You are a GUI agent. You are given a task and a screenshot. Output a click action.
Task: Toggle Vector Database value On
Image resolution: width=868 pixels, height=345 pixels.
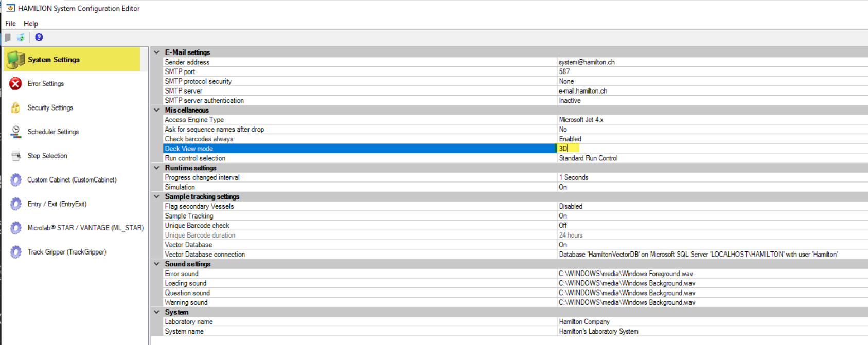point(712,245)
